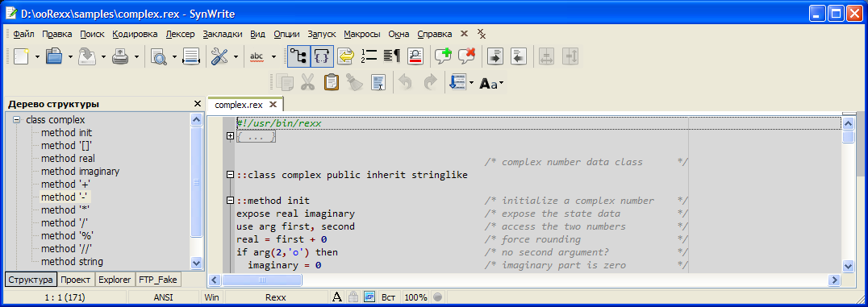The image size is (868, 307).
Task: Click the Undo arrow icon
Action: (x=406, y=83)
